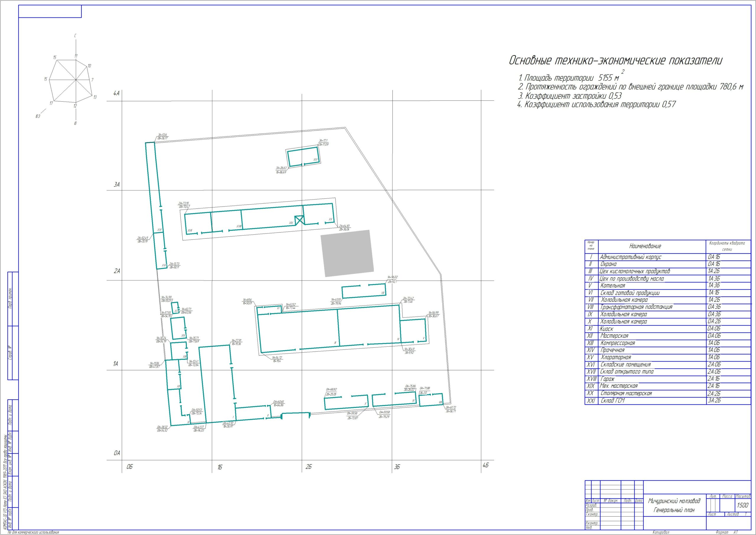This screenshot has width=756, height=535.
Task: Click the 'Перв. примен.' side label
Action: point(10,299)
